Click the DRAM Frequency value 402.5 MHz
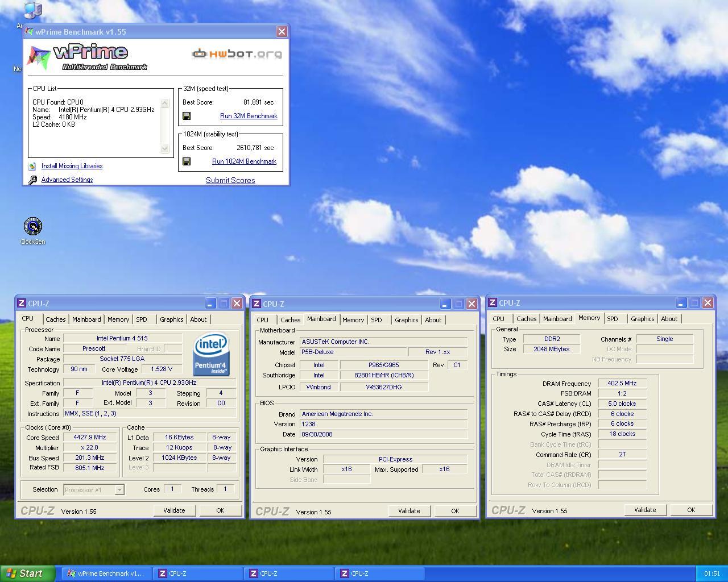 point(622,384)
